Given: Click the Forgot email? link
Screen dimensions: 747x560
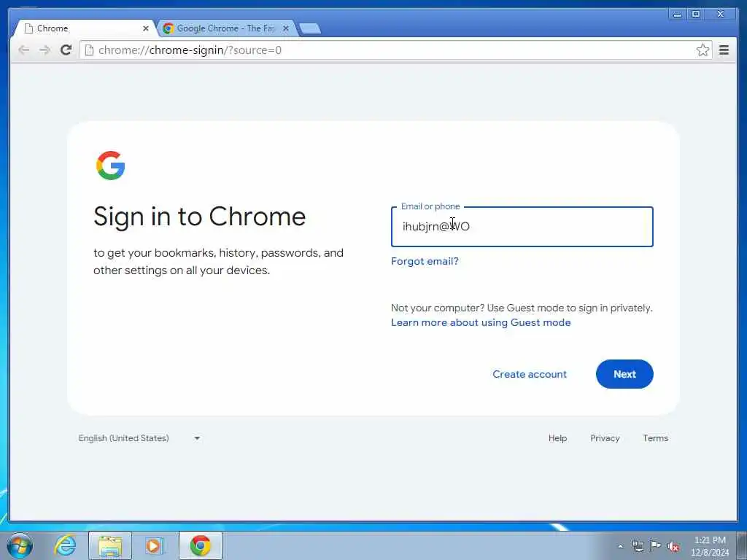Looking at the screenshot, I should (x=425, y=261).
